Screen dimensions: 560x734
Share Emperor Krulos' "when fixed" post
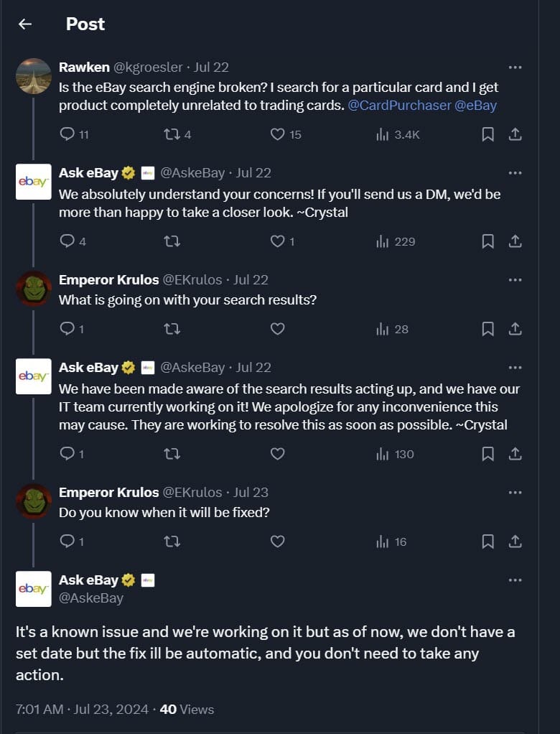(515, 542)
